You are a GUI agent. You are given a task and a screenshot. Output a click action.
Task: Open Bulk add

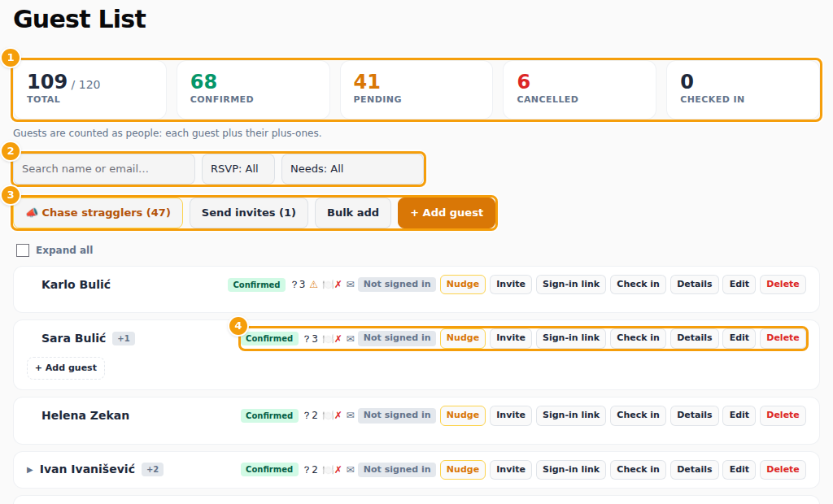(x=353, y=213)
